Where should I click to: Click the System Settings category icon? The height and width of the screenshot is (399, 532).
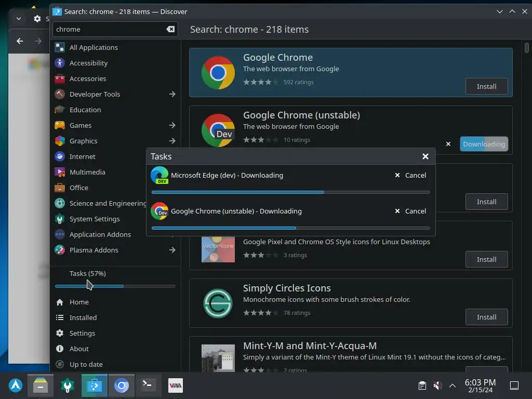[60, 219]
